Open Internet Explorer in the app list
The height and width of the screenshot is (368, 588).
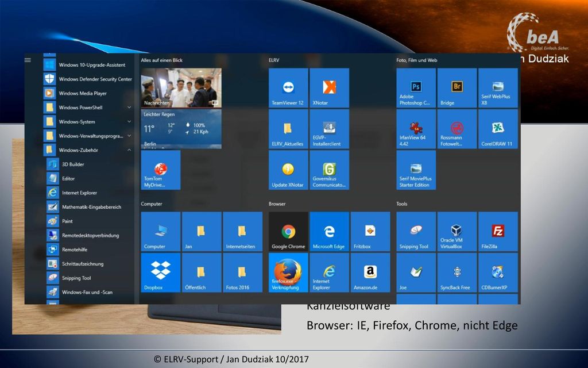(x=90, y=193)
